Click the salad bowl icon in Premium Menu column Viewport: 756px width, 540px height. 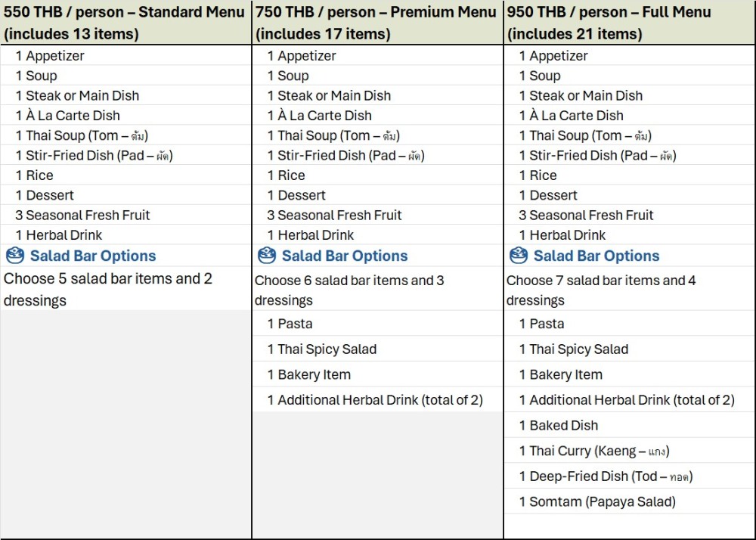(x=266, y=256)
